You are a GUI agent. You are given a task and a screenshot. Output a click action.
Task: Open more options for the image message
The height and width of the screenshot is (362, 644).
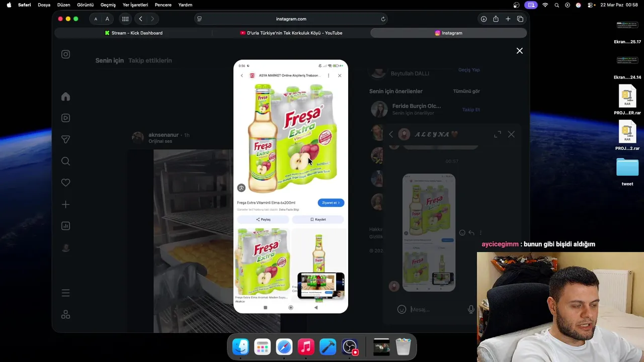pyautogui.click(x=480, y=233)
